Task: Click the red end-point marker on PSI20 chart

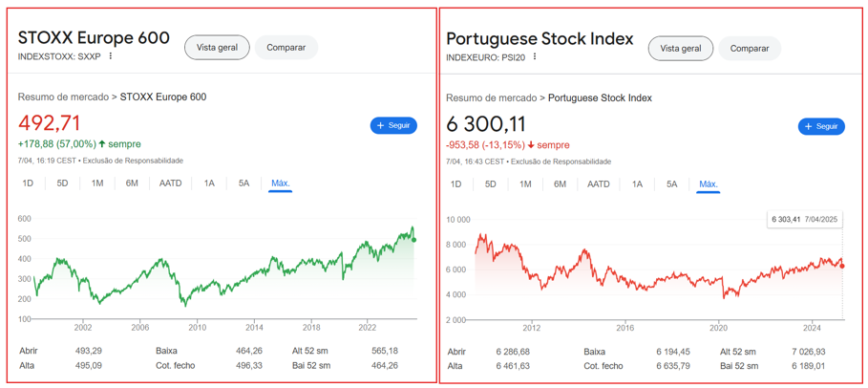Action: 842,266
